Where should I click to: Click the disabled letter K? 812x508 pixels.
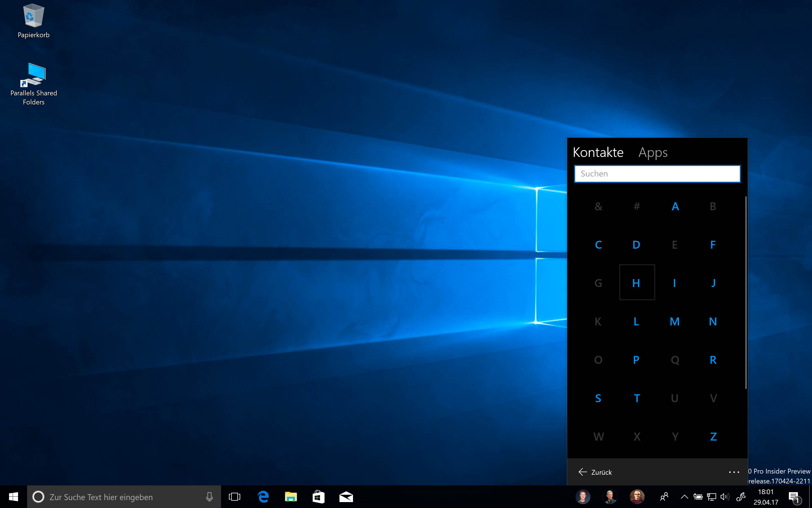tap(598, 321)
